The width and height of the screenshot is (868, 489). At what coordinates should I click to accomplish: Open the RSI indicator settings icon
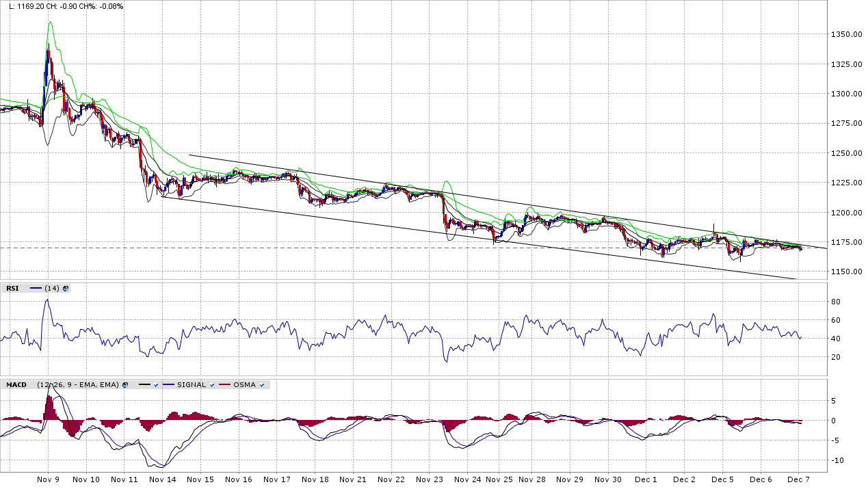66,289
